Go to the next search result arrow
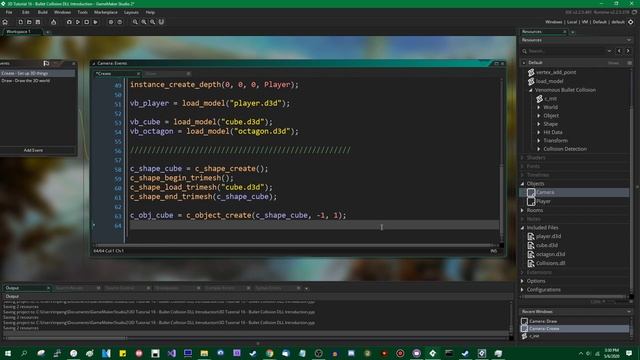Viewport: 640px width, 360px height. [628, 51]
